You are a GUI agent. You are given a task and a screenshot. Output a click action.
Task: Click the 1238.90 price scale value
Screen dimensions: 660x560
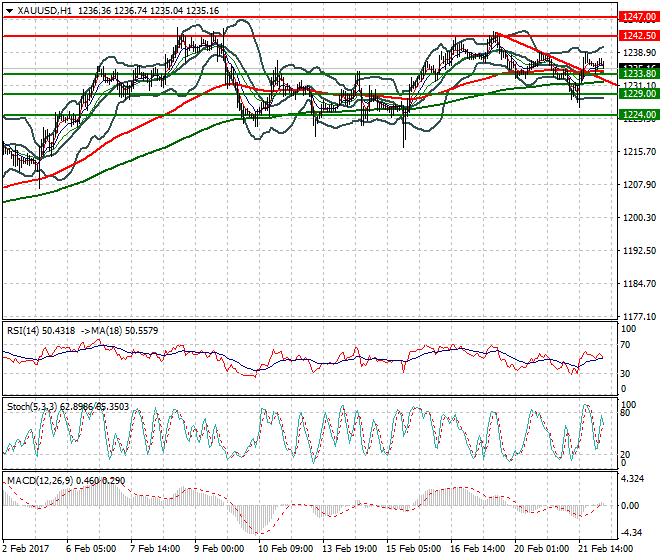point(639,53)
